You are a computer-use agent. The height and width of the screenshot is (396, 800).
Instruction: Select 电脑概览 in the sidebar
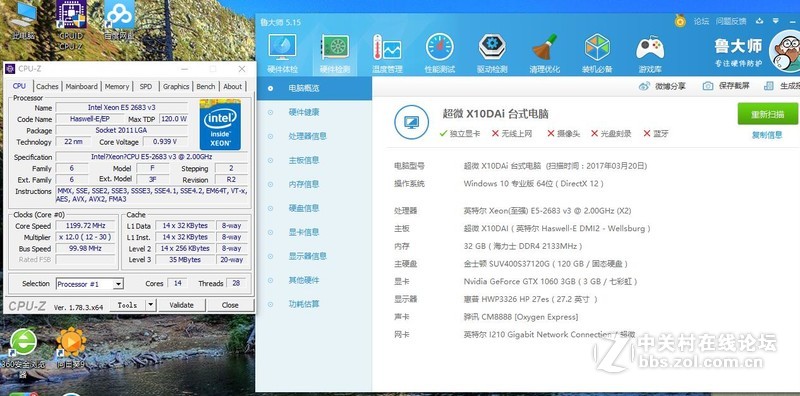click(314, 88)
